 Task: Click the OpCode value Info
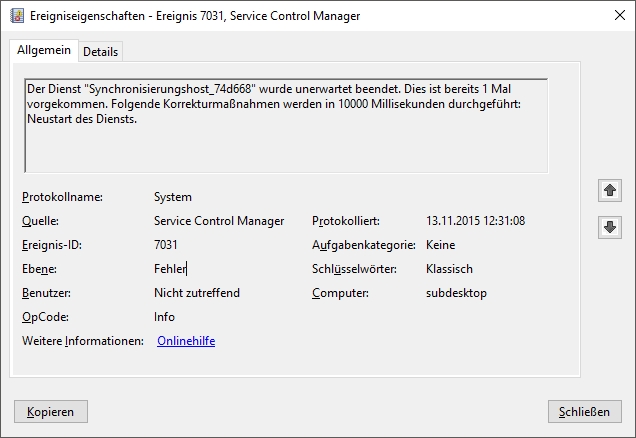[x=164, y=317]
